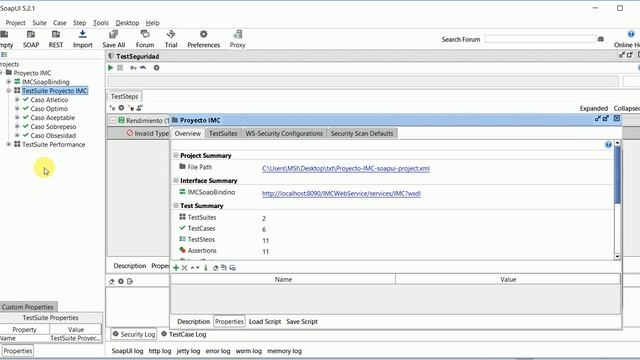This screenshot has height=360, width=640.
Task: Click the X remove property icon
Action: click(184, 268)
